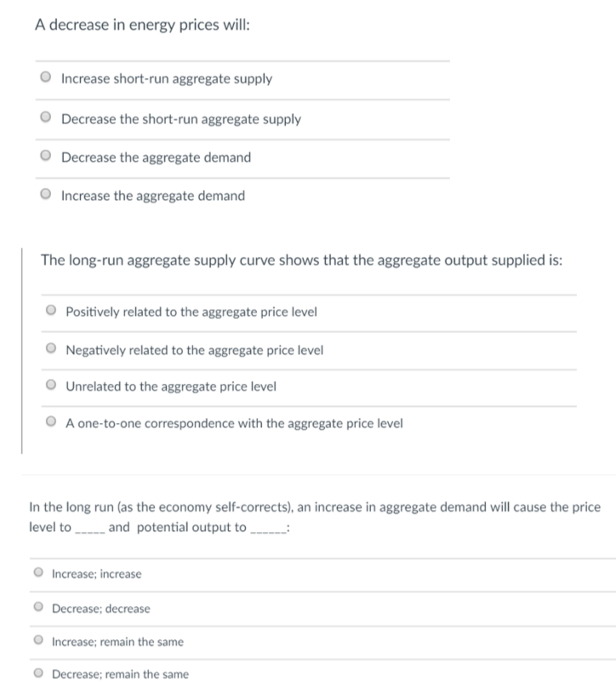Select 'Decrease the short-run aggregate supply' radio button
Image resolution: width=616 pixels, height=697 pixels.
pyautogui.click(x=46, y=119)
